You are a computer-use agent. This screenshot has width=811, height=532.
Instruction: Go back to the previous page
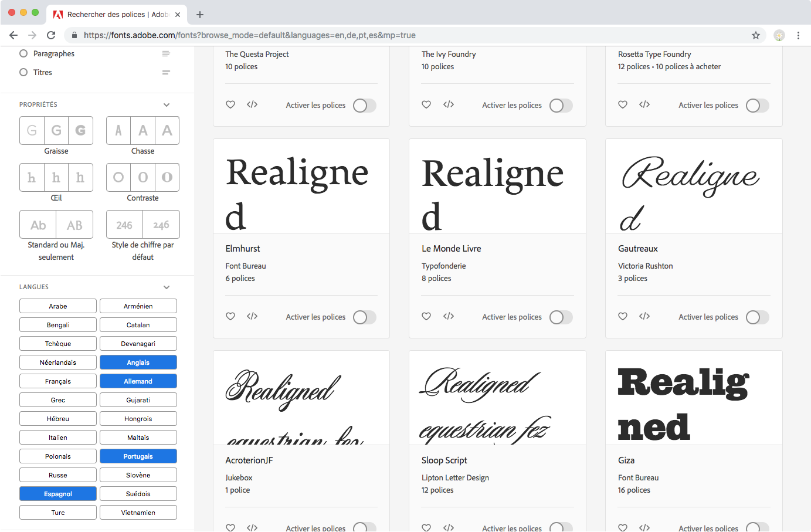[13, 35]
